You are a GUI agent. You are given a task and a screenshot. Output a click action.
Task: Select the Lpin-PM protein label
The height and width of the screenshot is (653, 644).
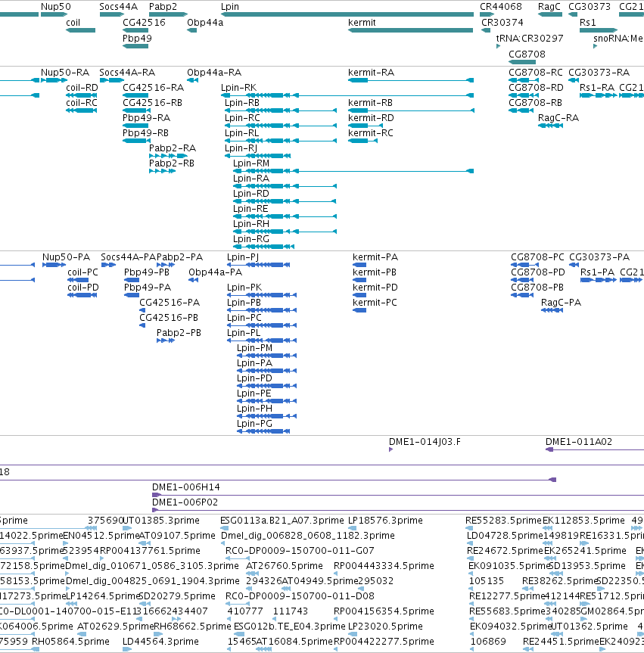tap(254, 348)
